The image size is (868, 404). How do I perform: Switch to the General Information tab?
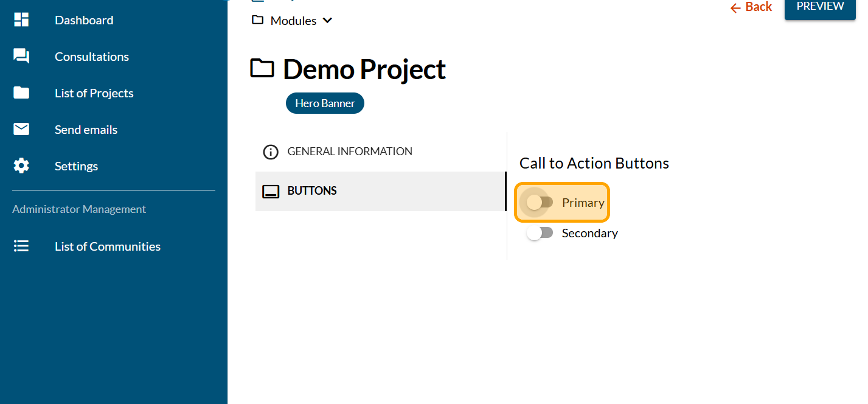tap(350, 151)
